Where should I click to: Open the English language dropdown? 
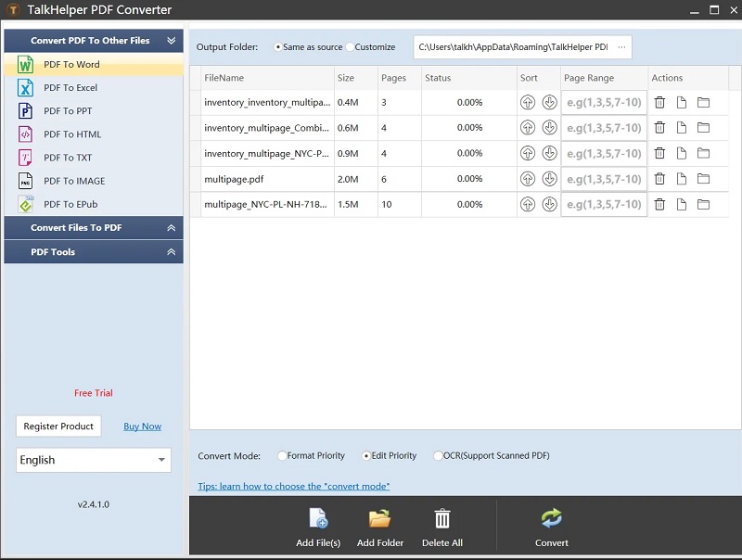point(94,460)
